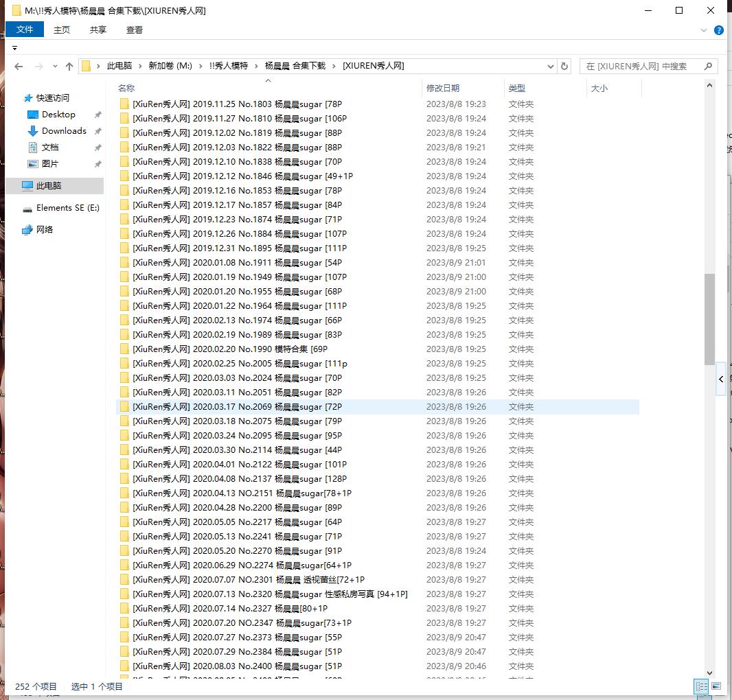The image size is (732, 700).
Task: Click the side panel collapse arrow at right edge
Action: tap(721, 379)
